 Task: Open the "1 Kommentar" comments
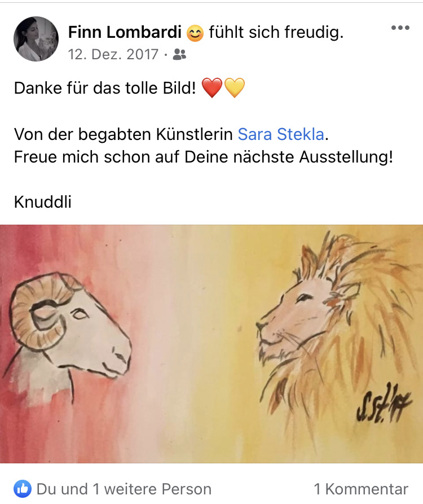tap(361, 489)
